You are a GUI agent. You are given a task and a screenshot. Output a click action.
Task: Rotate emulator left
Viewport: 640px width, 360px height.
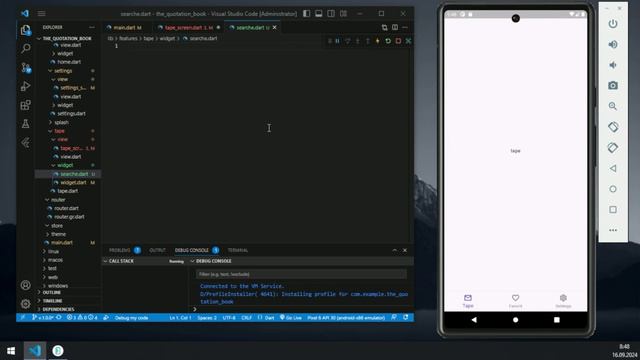613,127
